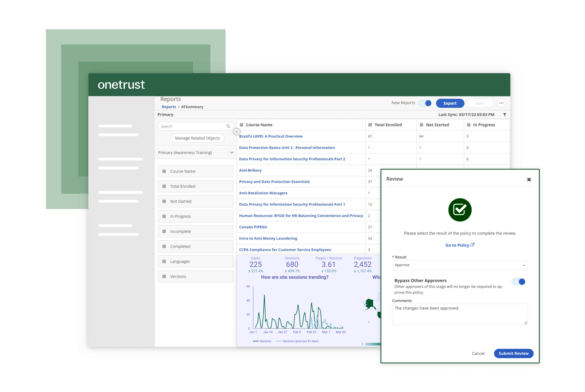Select the Course Name field item
585x392 pixels.
pyautogui.click(x=195, y=171)
